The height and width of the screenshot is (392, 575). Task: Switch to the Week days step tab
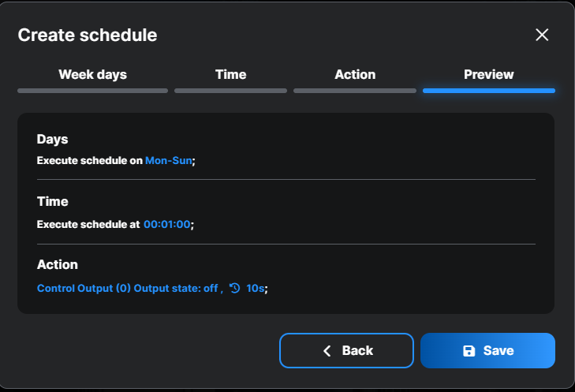pyautogui.click(x=92, y=75)
